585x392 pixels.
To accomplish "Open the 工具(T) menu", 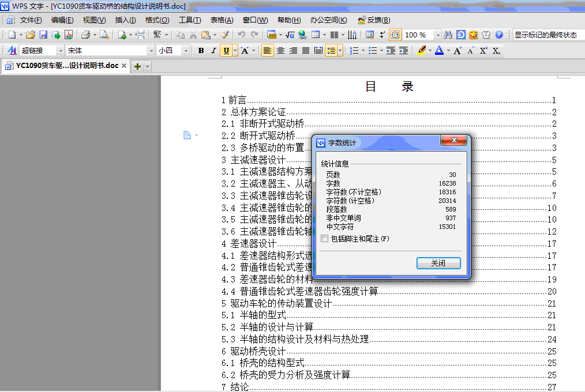I will [x=190, y=20].
